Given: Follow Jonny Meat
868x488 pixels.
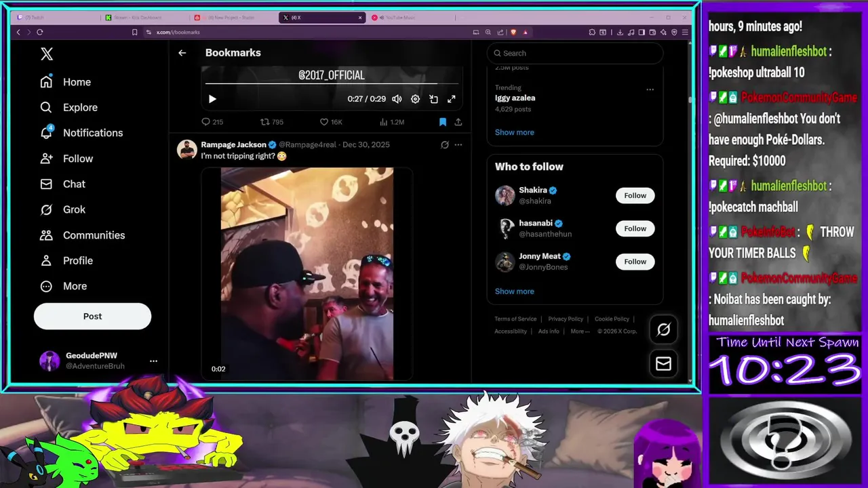Looking at the screenshot, I should point(635,262).
